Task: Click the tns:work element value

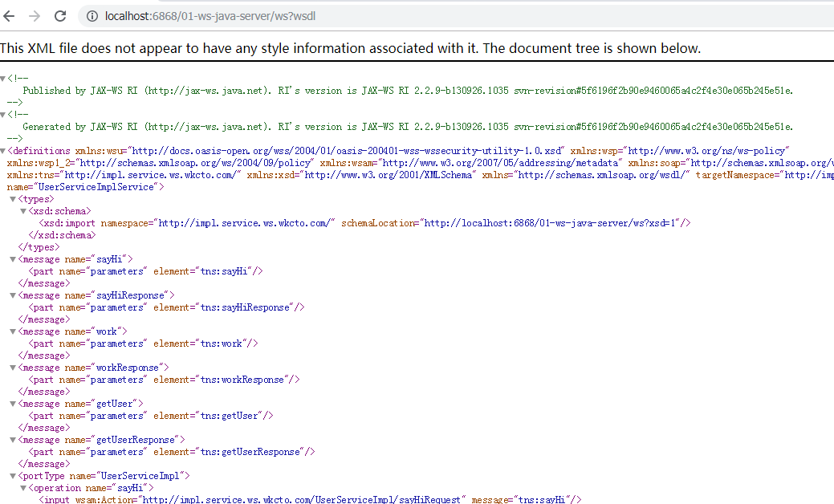Action: point(222,344)
